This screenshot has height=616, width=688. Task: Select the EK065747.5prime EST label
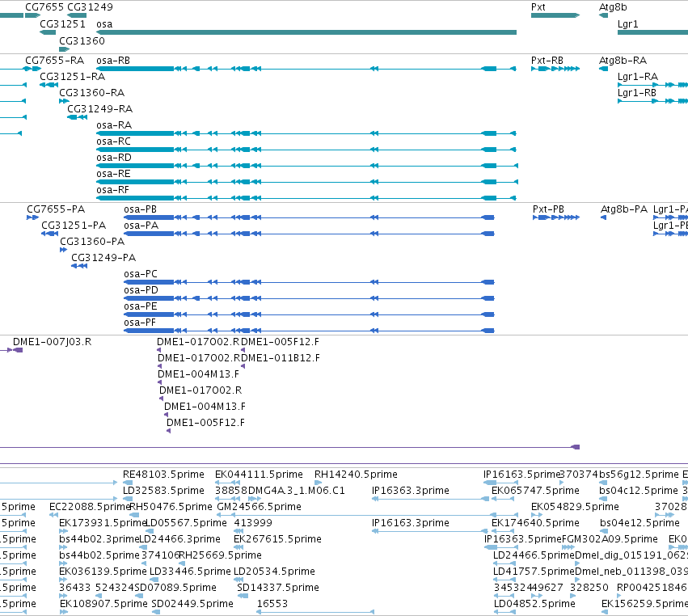click(535, 491)
